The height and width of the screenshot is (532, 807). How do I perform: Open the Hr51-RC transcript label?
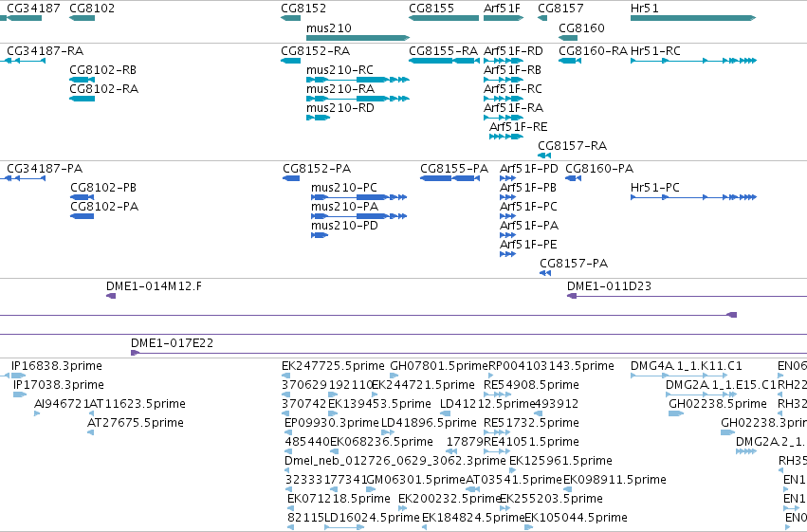point(655,51)
